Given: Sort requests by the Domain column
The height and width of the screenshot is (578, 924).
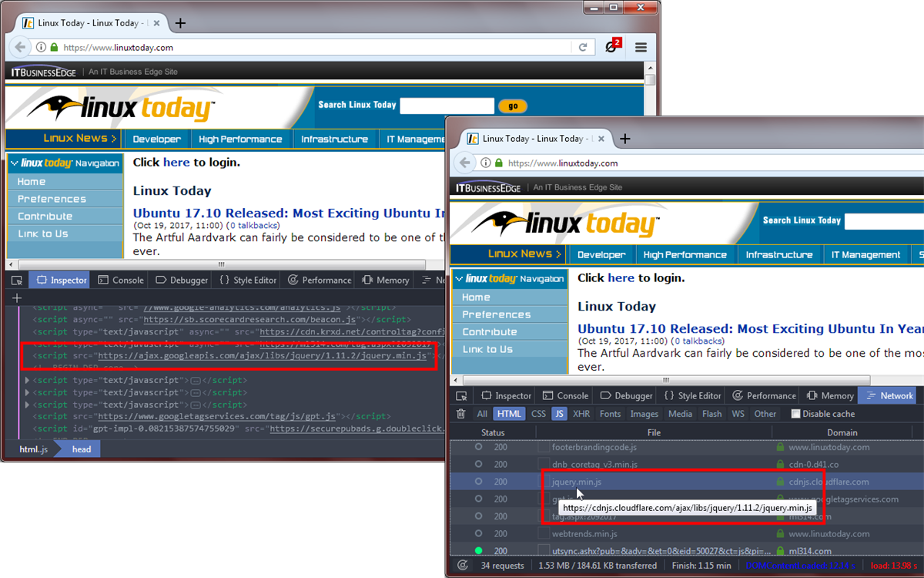Looking at the screenshot, I should coord(842,432).
